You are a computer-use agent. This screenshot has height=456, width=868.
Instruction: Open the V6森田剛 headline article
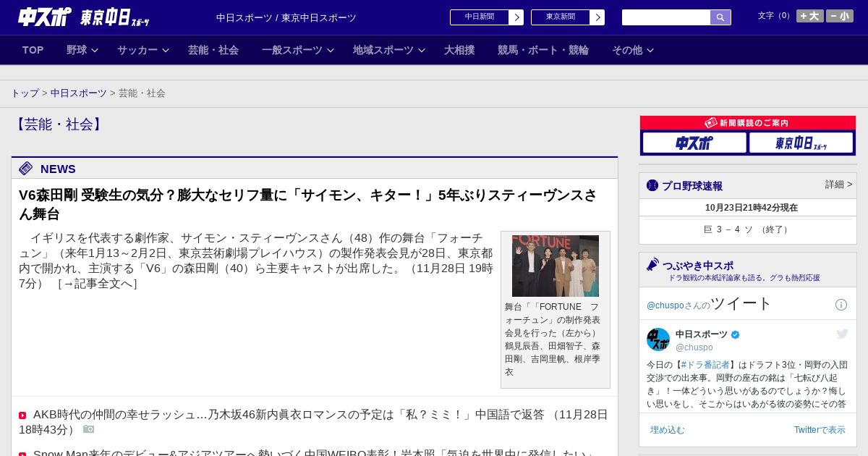(308, 204)
